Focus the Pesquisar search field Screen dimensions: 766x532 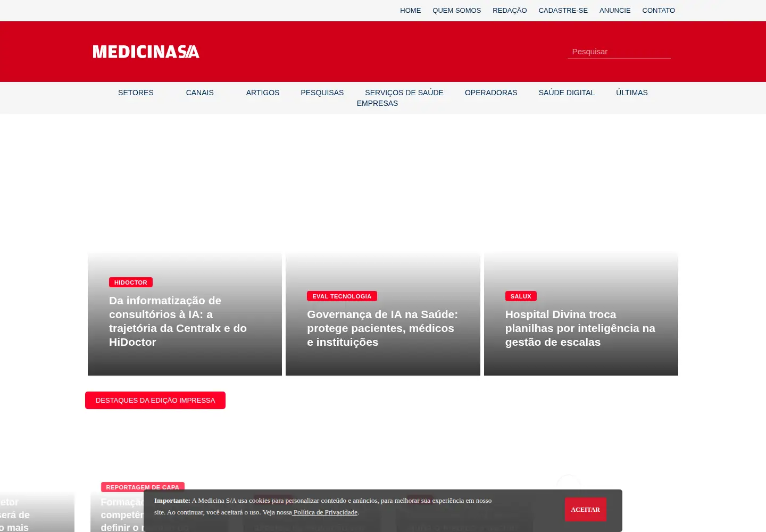[619, 52]
